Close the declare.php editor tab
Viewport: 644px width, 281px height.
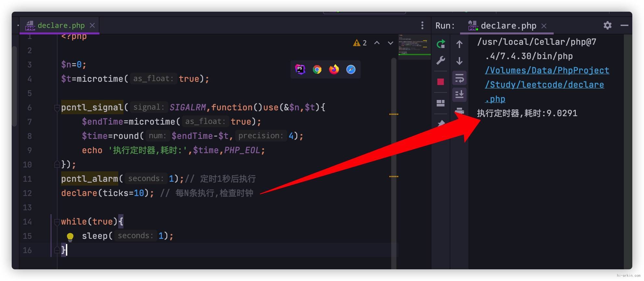click(92, 25)
